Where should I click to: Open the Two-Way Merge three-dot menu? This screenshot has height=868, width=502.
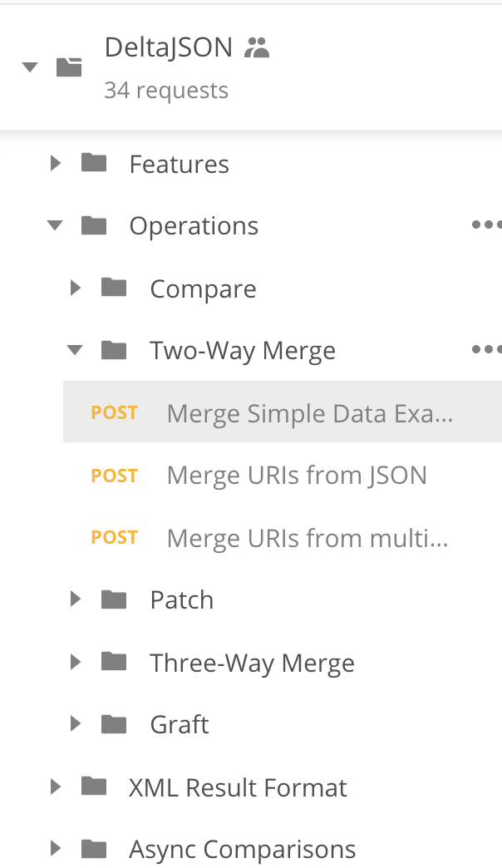(x=485, y=350)
